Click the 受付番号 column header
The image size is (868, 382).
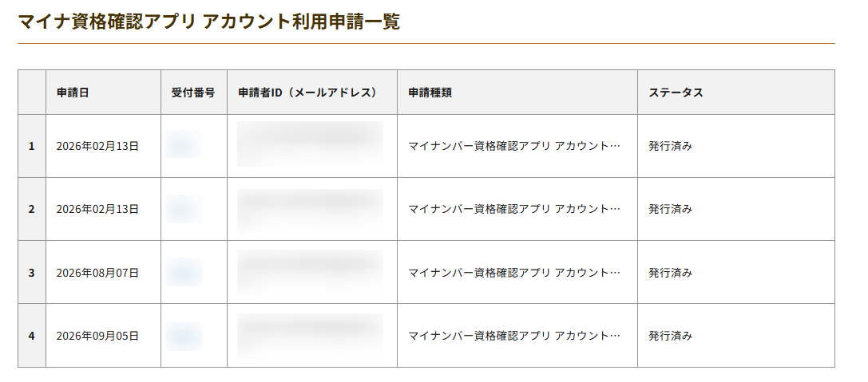point(193,93)
